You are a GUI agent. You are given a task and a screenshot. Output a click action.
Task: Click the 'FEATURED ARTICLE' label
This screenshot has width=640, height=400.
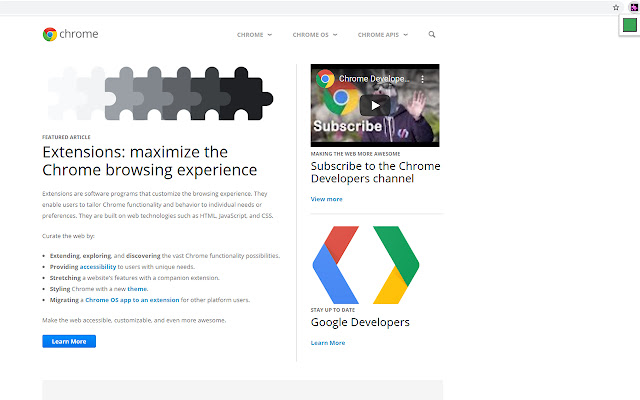pos(66,137)
